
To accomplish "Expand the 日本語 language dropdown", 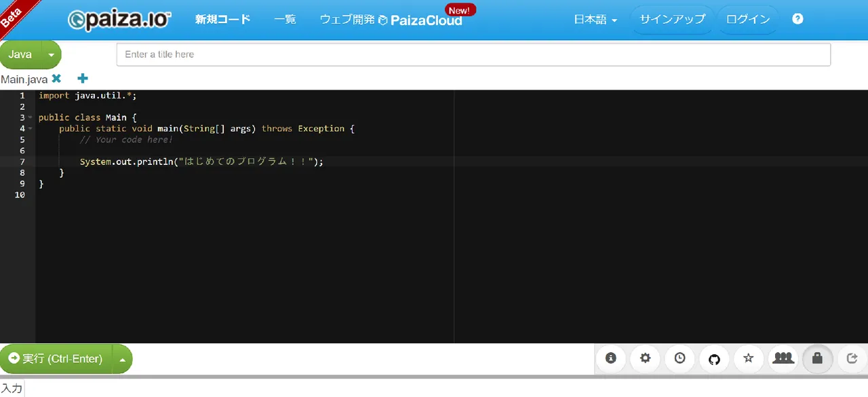I will [595, 20].
